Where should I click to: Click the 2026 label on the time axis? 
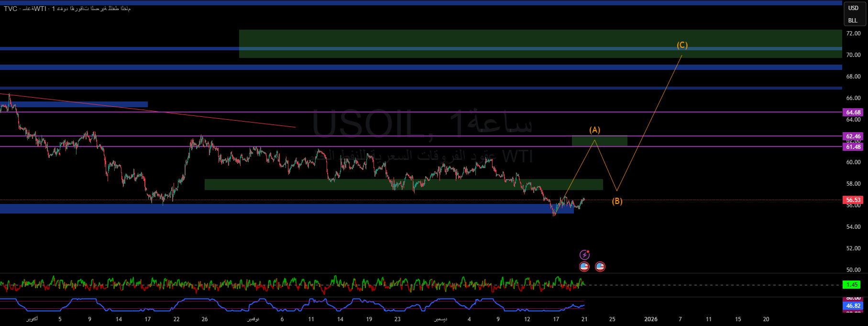pyautogui.click(x=651, y=319)
